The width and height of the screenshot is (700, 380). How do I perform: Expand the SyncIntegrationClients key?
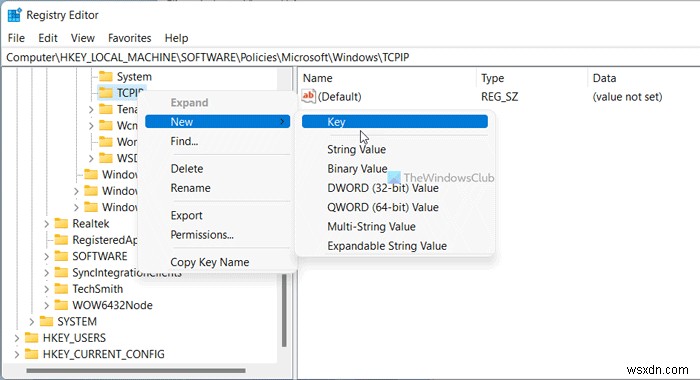click(x=46, y=273)
